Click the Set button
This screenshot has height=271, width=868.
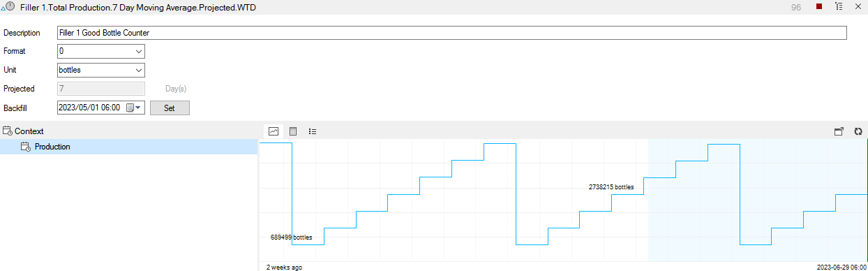[170, 108]
